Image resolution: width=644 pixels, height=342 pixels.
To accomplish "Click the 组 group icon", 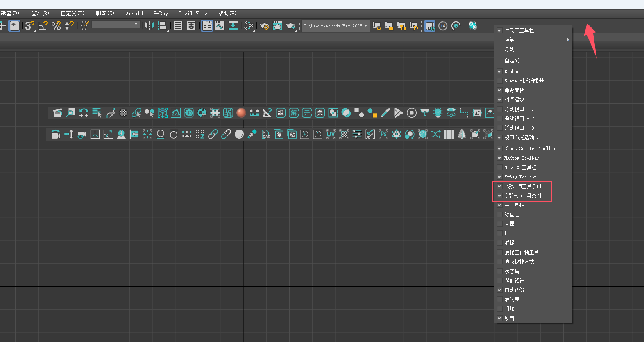I will pyautogui.click(x=281, y=113).
